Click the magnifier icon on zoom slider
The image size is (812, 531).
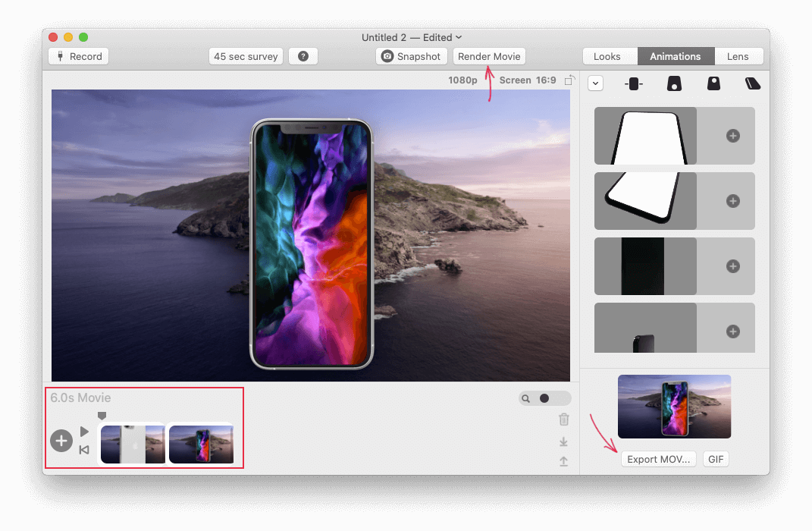click(x=525, y=398)
